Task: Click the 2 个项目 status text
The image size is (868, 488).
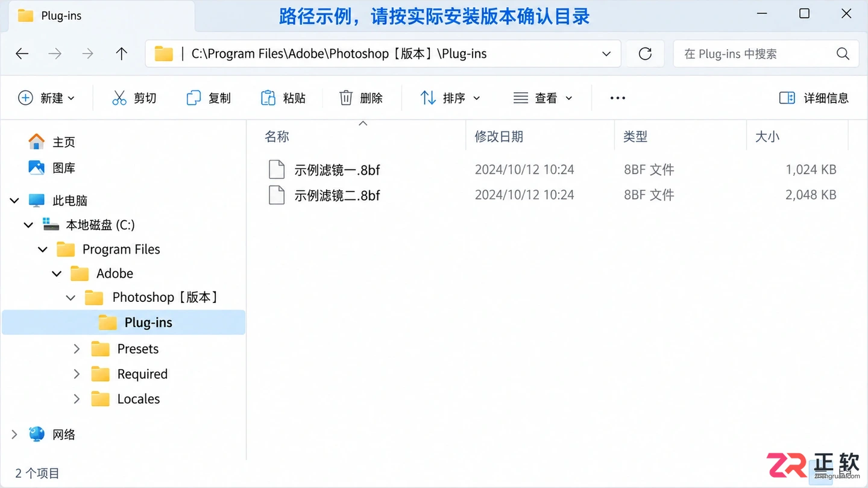Action: pyautogui.click(x=37, y=474)
